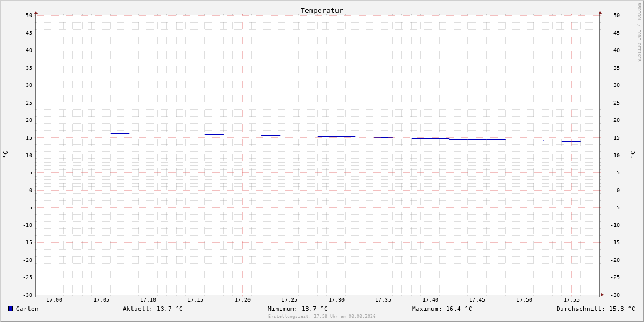
Task: Click the -10 label on left axis
Action: click(27, 225)
